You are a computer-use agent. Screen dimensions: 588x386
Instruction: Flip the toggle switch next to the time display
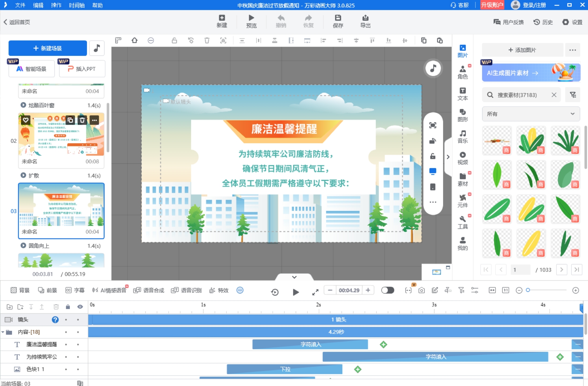point(388,290)
